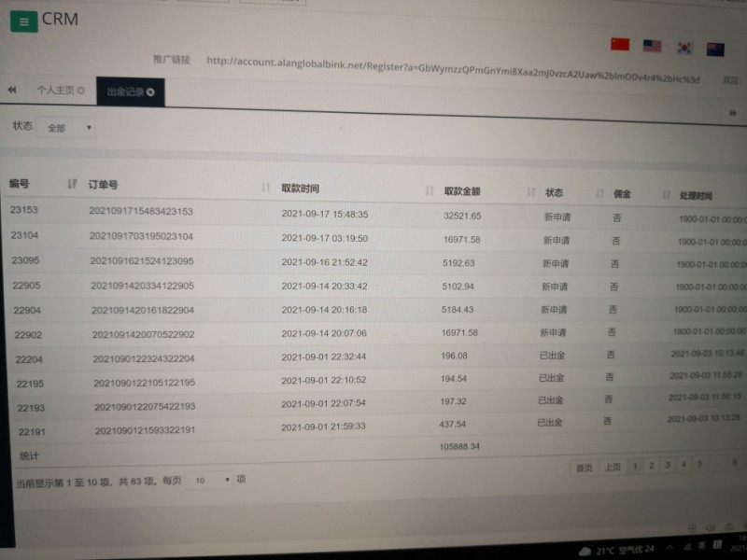Image resolution: width=747 pixels, height=560 pixels.
Task: Click the weather cloud icon in taskbar
Action: point(585,552)
